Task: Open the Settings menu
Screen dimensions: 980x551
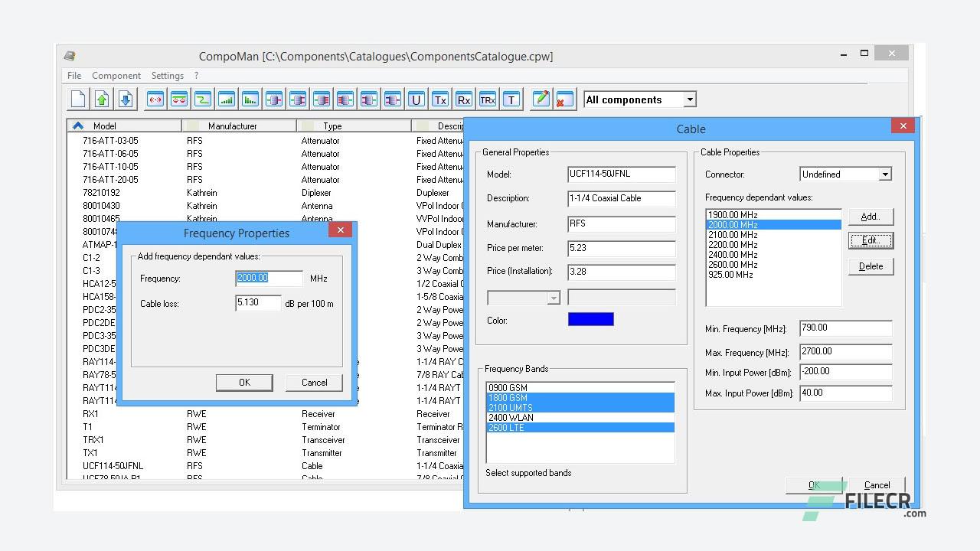Action: point(167,76)
